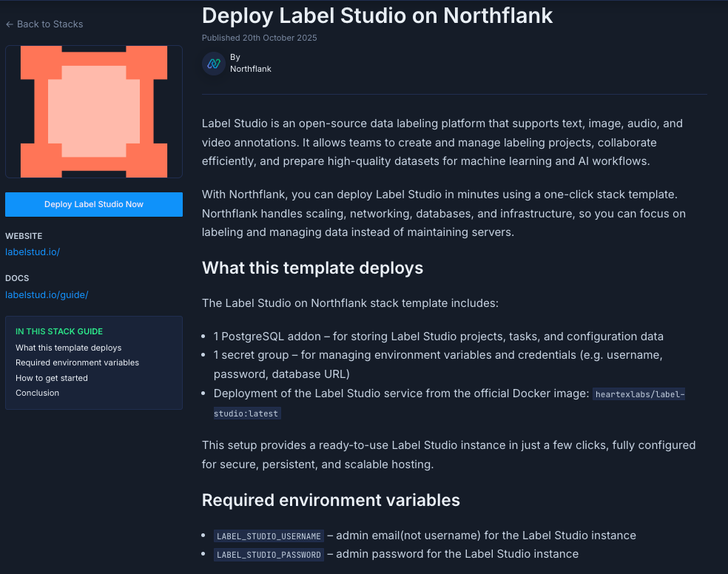728x574 pixels.
Task: Select Required environment variables in sidebar guide
Action: [x=77, y=362]
